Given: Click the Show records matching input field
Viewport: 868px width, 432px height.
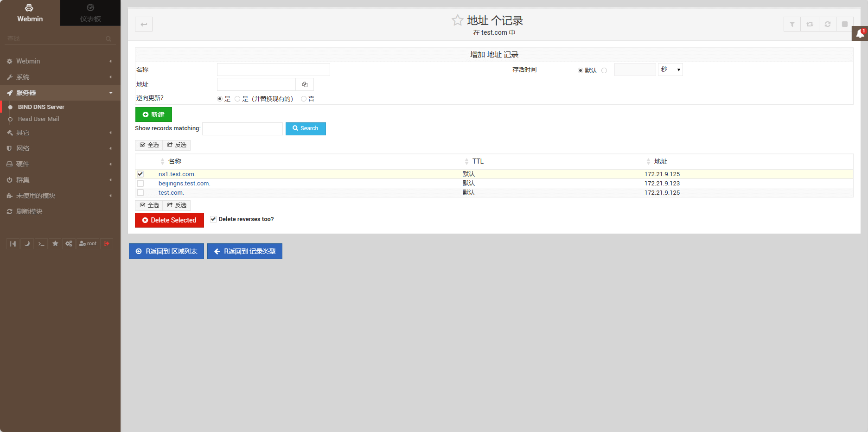Looking at the screenshot, I should [x=242, y=128].
